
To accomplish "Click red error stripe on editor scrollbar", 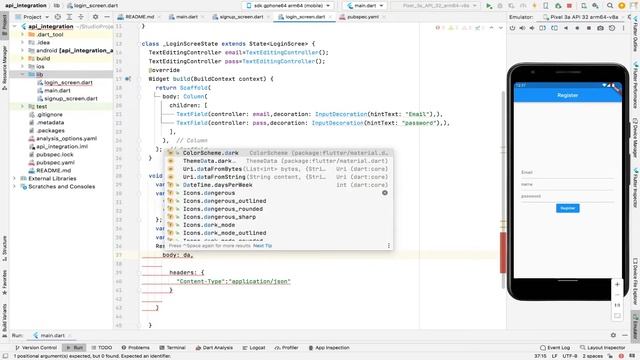I will click(x=503, y=252).
